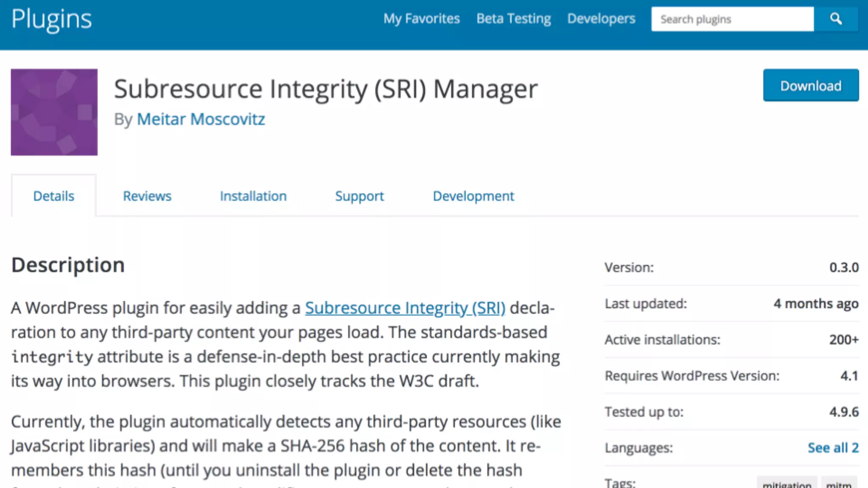Select the Details tab
This screenshot has width=868, height=488.
(x=54, y=196)
